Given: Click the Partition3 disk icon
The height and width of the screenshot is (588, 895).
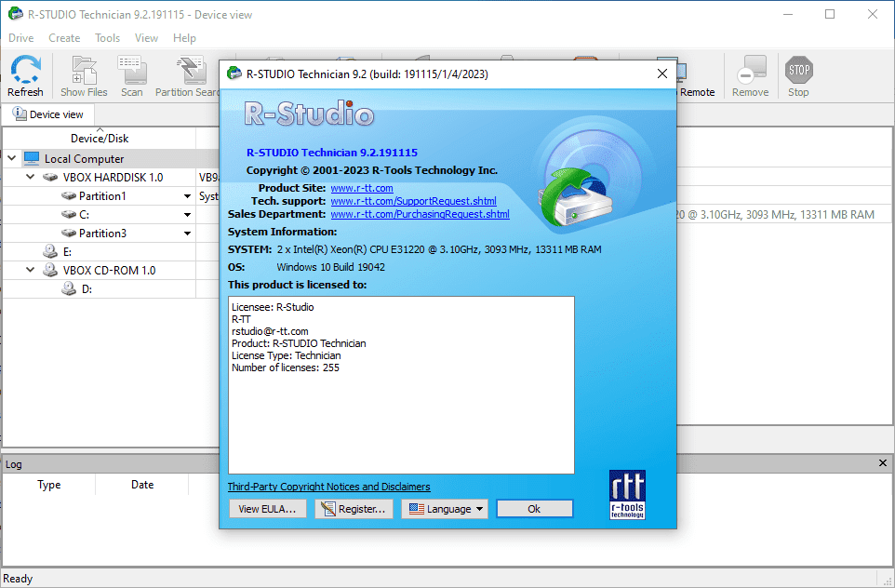Looking at the screenshot, I should (69, 234).
